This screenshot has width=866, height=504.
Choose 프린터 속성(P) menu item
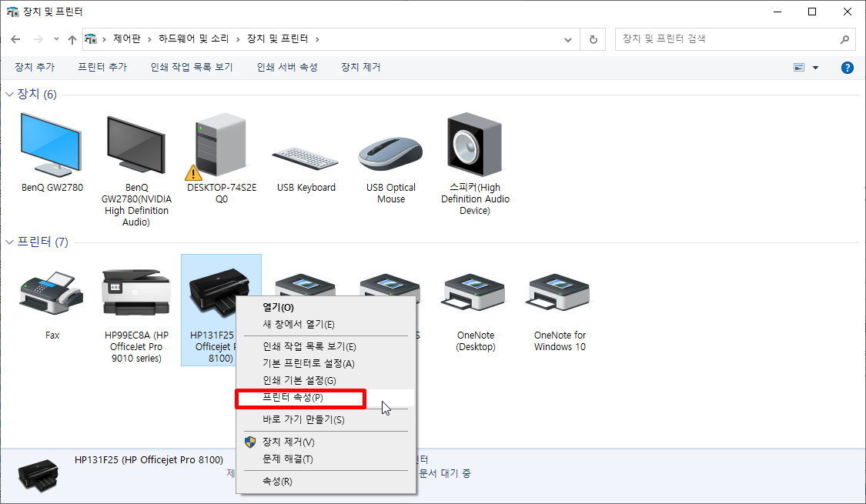326,398
